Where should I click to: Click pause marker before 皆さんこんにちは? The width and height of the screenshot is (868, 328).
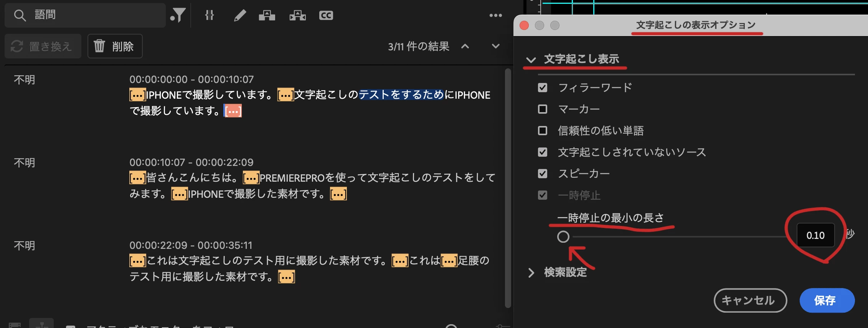coord(138,178)
